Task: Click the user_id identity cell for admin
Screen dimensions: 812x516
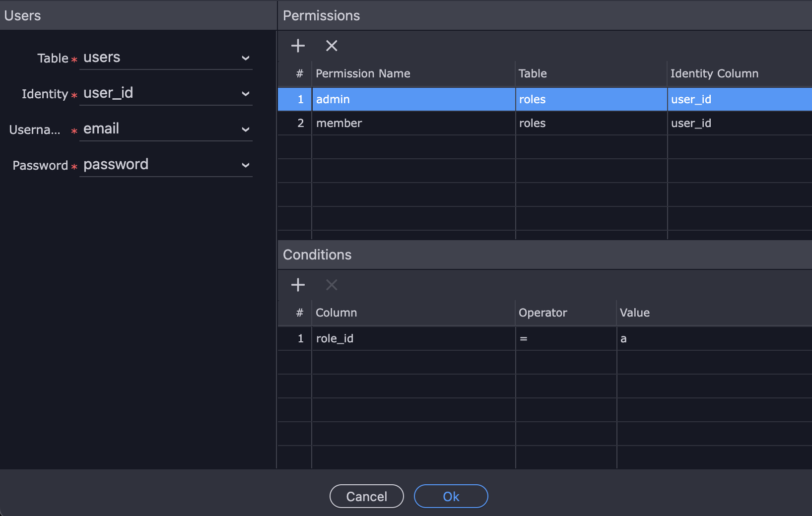Action: [740, 99]
